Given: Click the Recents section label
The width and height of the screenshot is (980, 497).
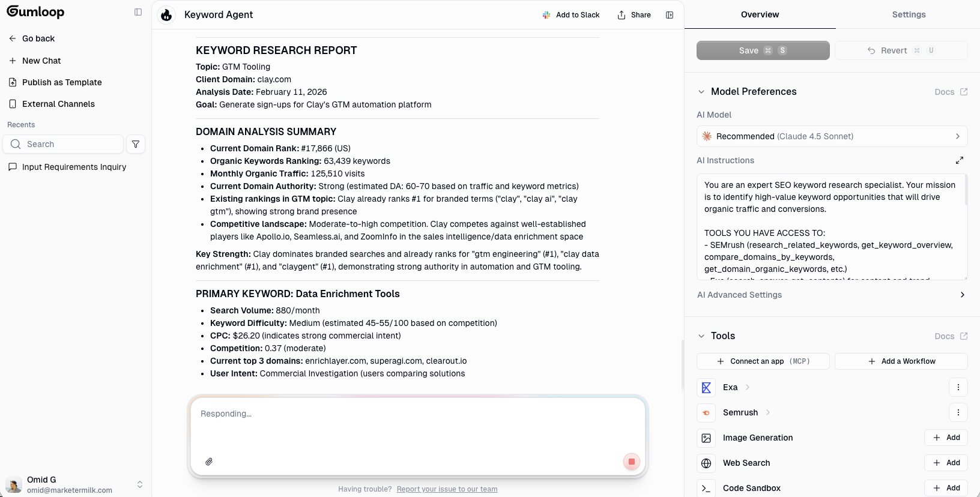Looking at the screenshot, I should [x=21, y=125].
